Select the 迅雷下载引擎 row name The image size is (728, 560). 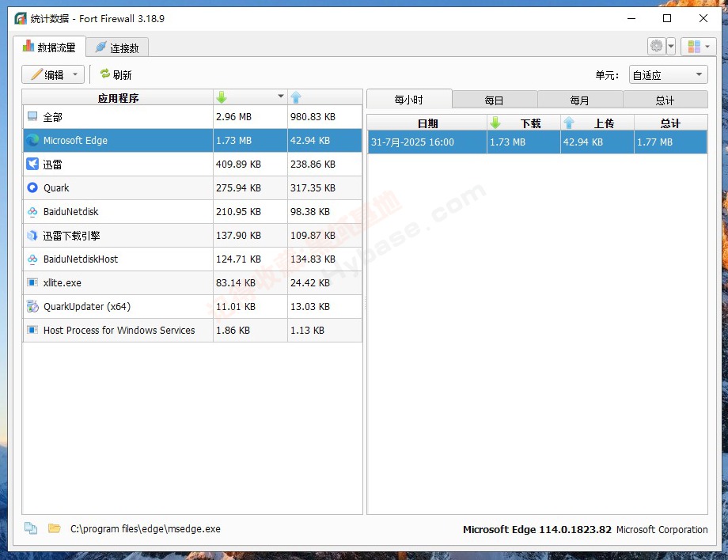[71, 236]
